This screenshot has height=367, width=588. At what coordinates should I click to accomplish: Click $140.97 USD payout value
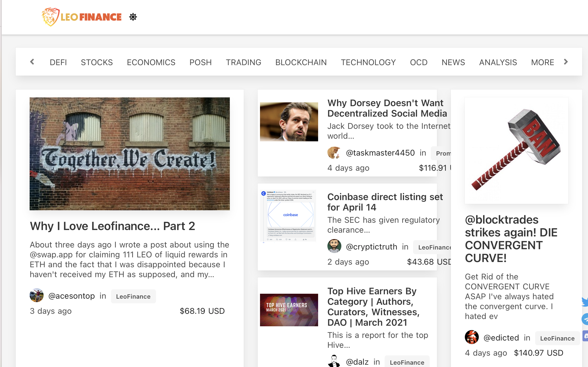[x=538, y=353]
